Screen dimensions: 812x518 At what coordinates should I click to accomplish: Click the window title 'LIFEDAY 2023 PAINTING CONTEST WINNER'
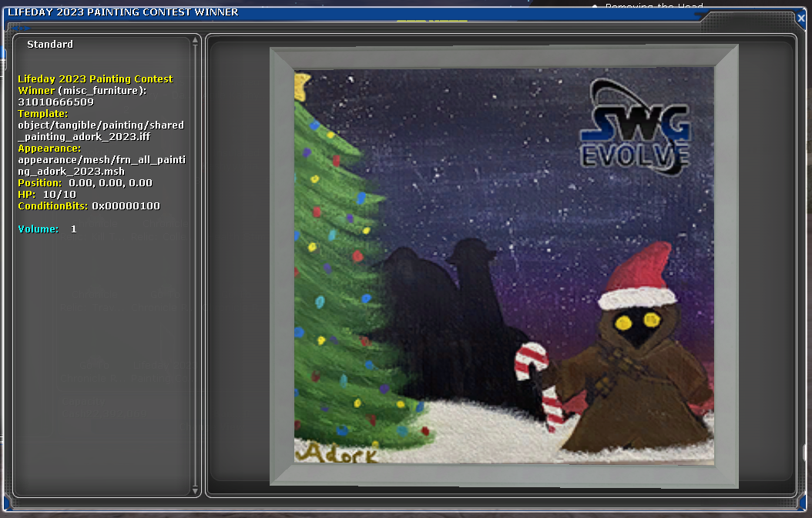tap(123, 12)
